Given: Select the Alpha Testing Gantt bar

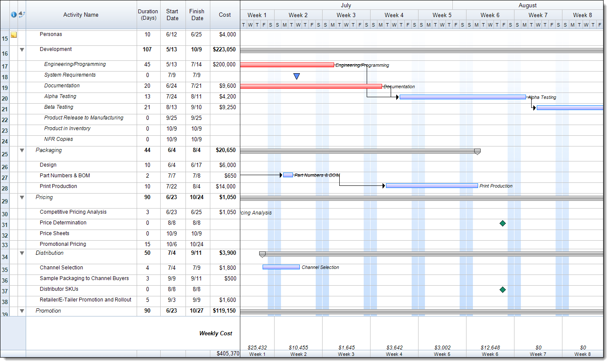Looking at the screenshot, I should click(463, 97).
